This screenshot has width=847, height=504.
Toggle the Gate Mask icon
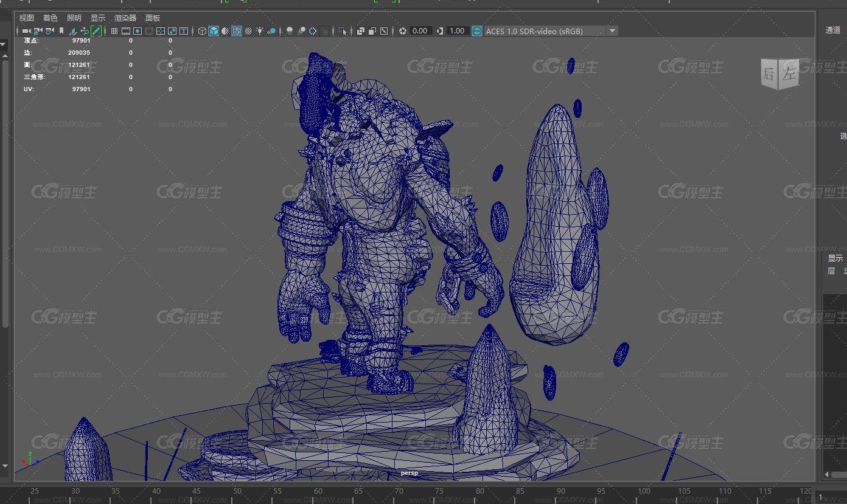tap(149, 31)
